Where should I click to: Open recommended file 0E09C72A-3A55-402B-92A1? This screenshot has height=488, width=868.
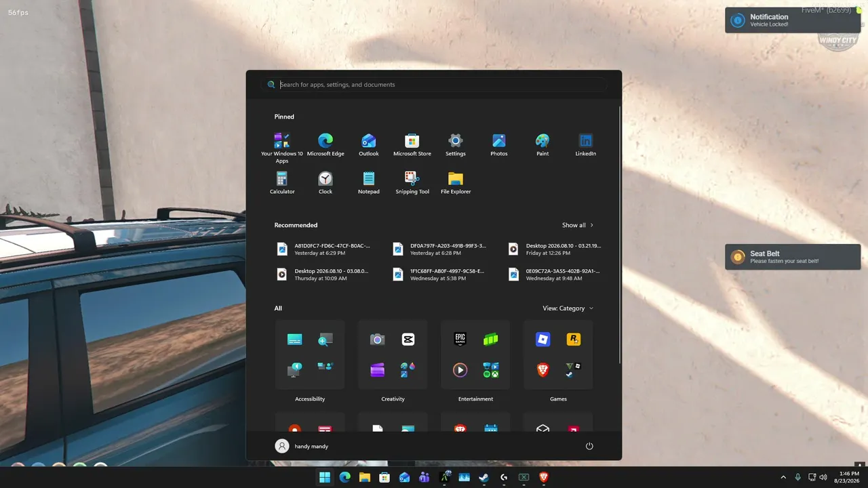coord(555,274)
